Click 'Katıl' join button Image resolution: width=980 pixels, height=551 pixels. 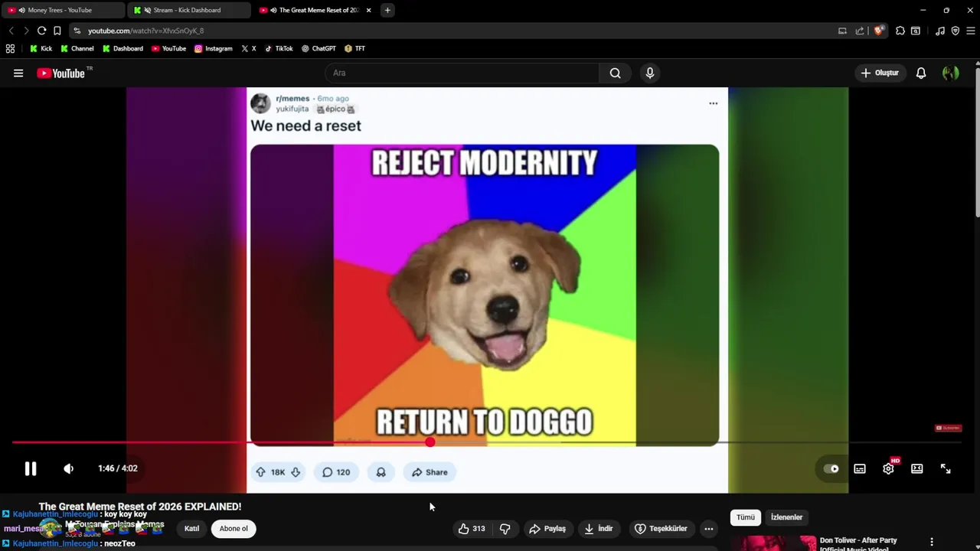pos(191,528)
